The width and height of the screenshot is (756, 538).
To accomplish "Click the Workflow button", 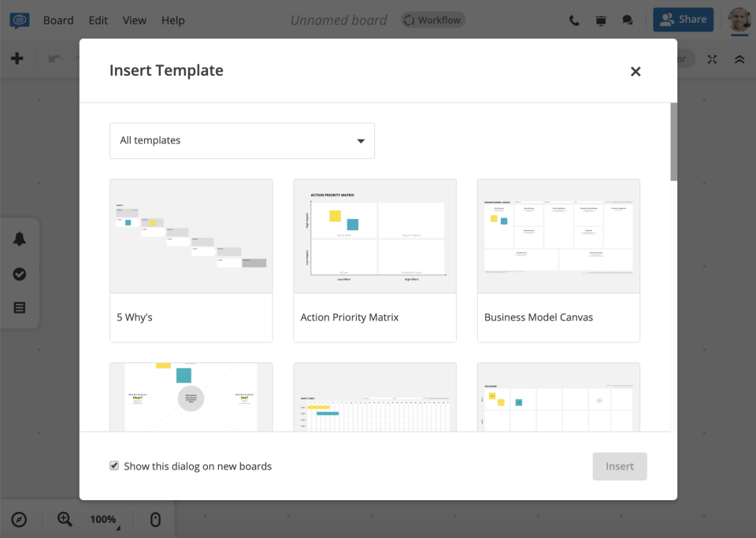I will pyautogui.click(x=432, y=20).
